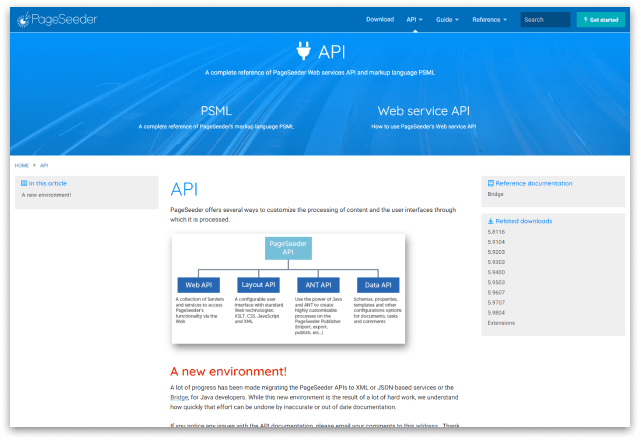Open the Bridge reference documentation link
This screenshot has height=440, width=640.
495,195
